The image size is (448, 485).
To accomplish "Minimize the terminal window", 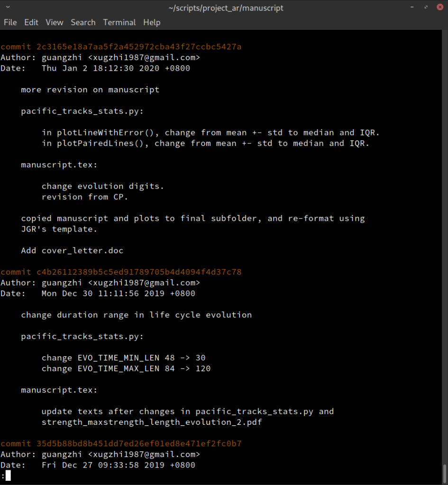I will 412,7.
